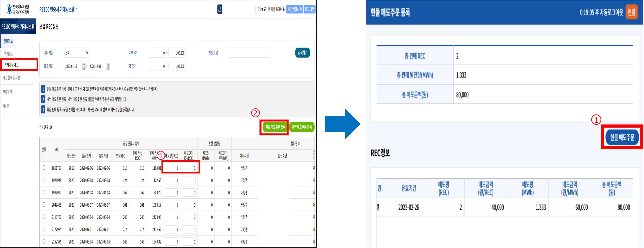Click Korea Energy Agency logo
Viewport: 644px width, 248px height.
pyautogui.click(x=18, y=9)
